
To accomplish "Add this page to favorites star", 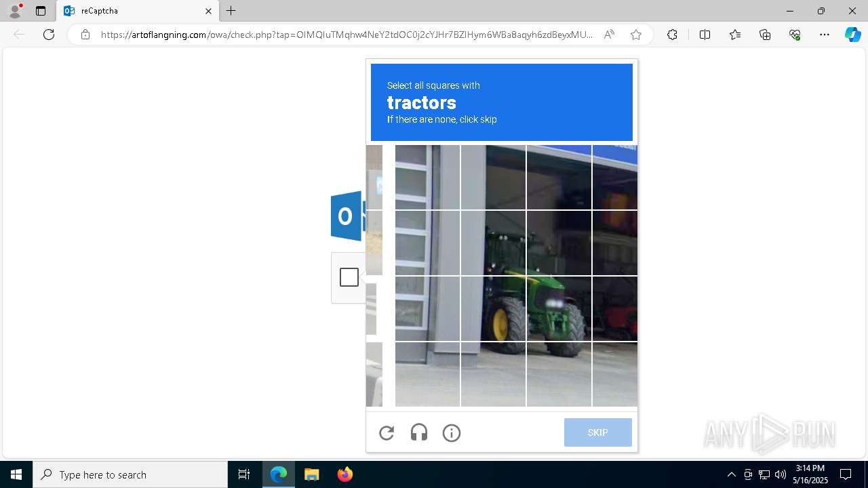I will (x=636, y=35).
